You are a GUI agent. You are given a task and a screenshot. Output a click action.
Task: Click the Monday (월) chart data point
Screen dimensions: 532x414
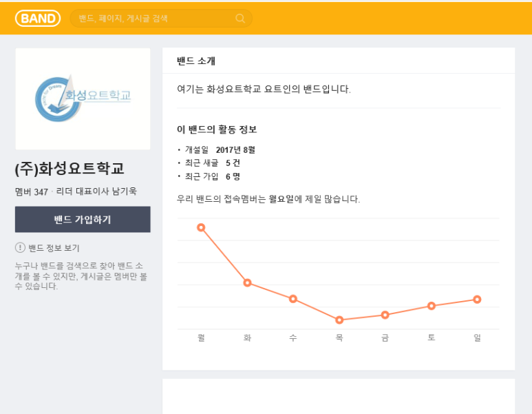point(201,227)
